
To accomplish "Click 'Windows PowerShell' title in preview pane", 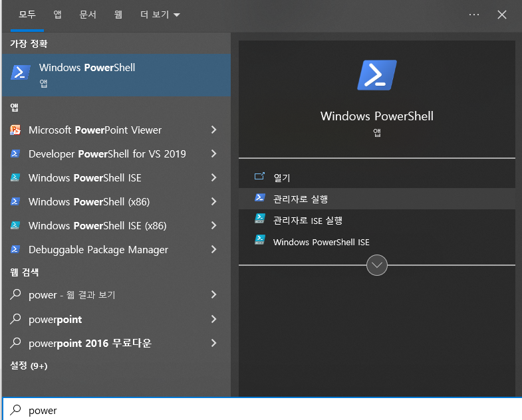I will pyautogui.click(x=377, y=116).
